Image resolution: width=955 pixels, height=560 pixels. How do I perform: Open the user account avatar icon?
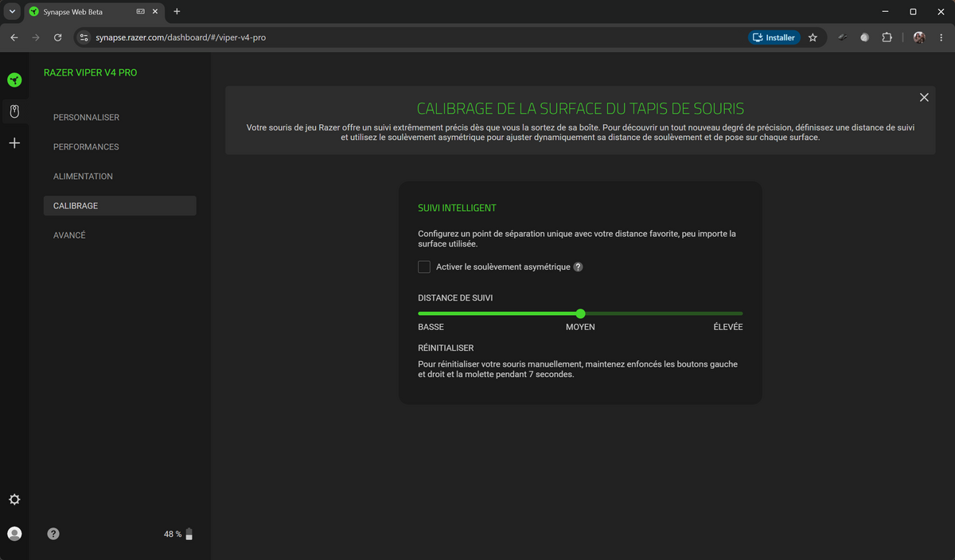coord(14,534)
